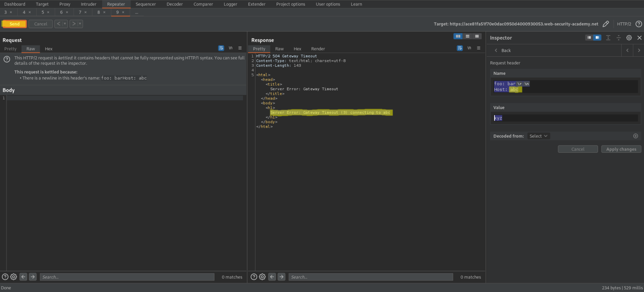Go to previous request in history
The image size is (644, 292).
pos(59,24)
